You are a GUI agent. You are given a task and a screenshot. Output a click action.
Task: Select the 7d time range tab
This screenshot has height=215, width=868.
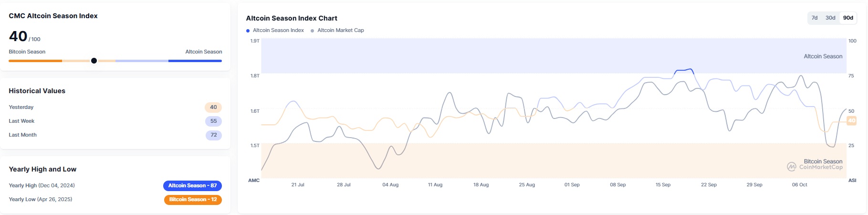tap(815, 18)
